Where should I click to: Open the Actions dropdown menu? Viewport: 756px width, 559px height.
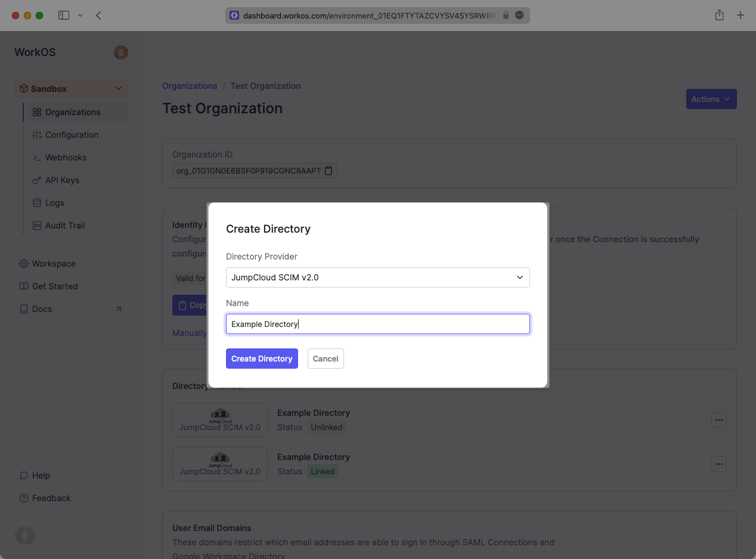tap(711, 99)
